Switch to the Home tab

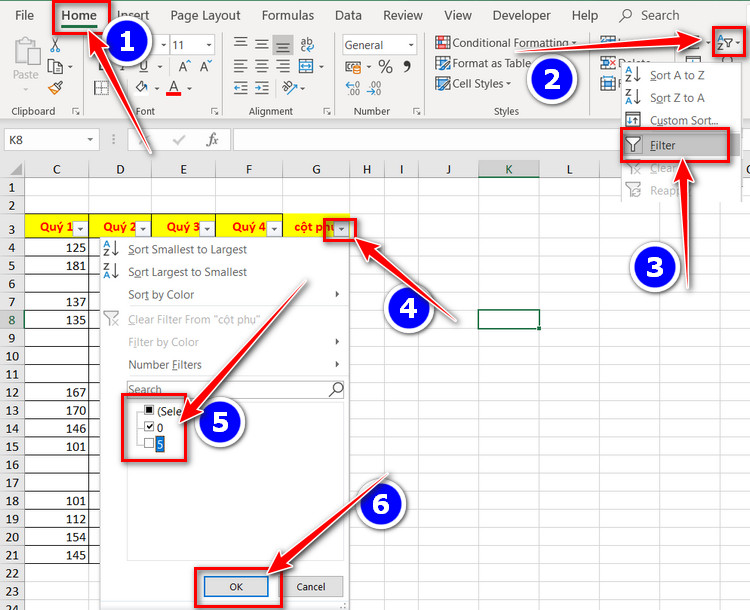click(x=79, y=16)
